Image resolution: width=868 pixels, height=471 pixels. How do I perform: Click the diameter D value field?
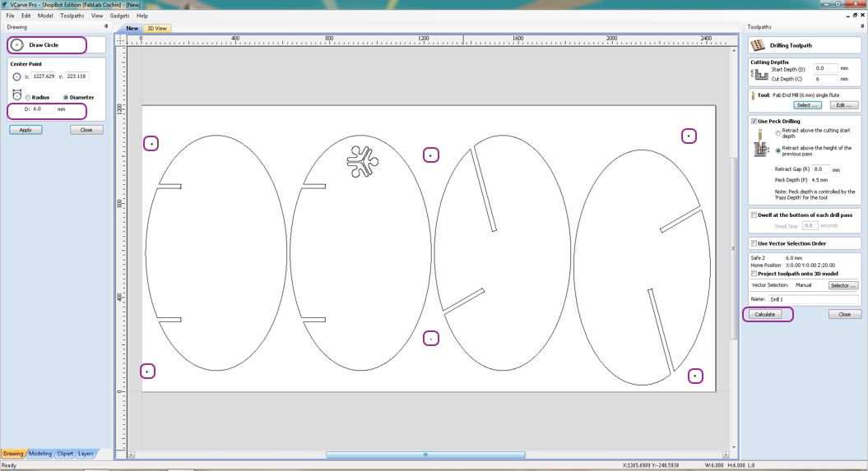click(43, 109)
